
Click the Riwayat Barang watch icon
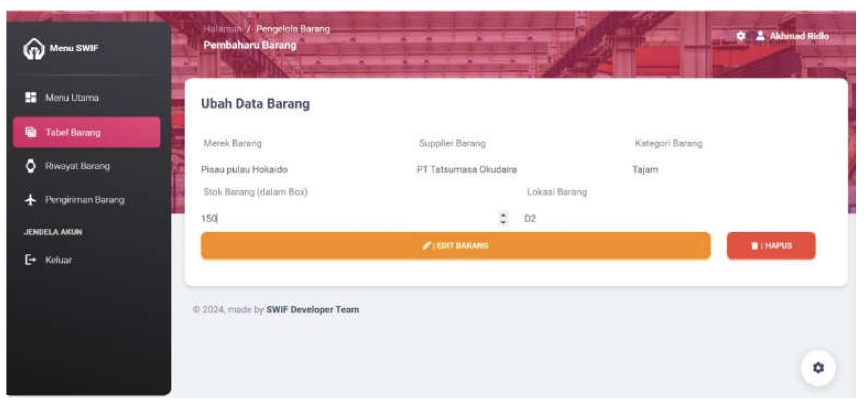tap(31, 166)
